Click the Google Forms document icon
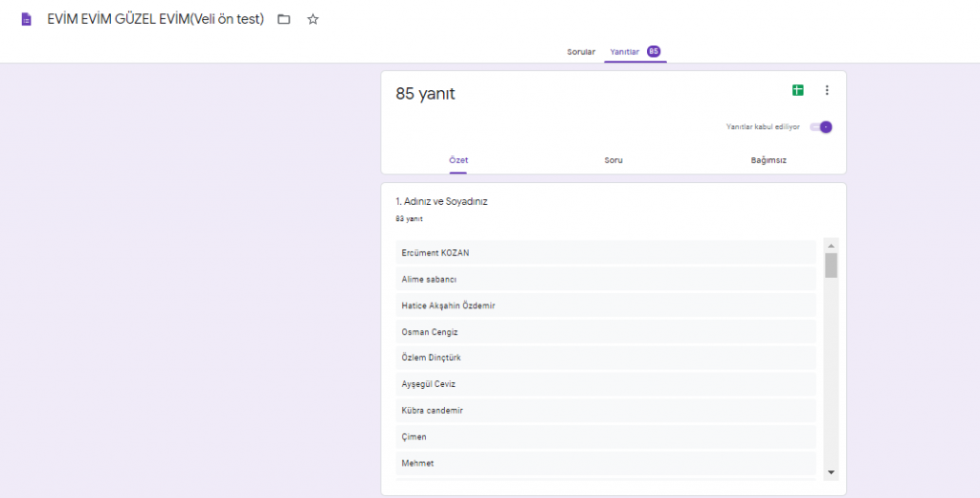 [27, 19]
